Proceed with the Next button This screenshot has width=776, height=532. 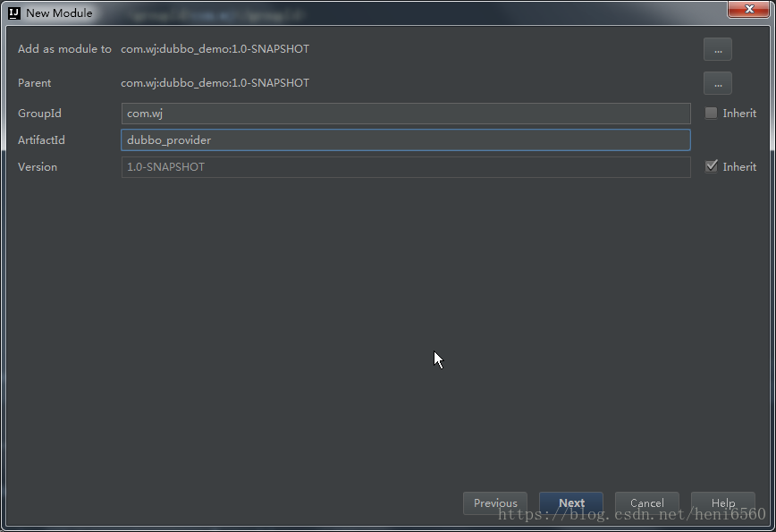[x=571, y=503]
